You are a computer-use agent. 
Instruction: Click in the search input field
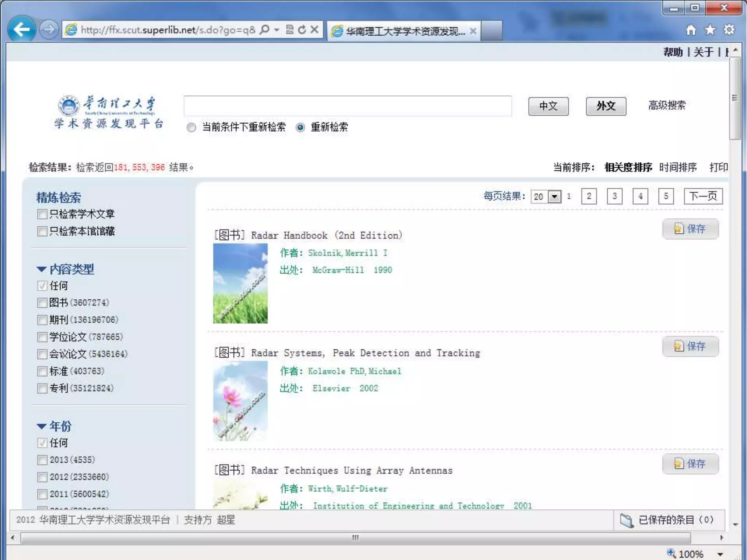pyautogui.click(x=347, y=106)
